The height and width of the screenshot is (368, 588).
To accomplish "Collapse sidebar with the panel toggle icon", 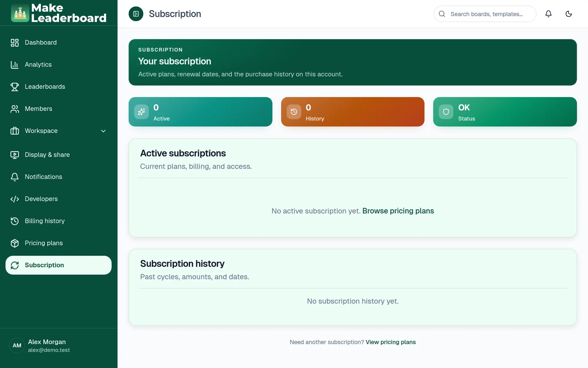I will click(x=136, y=14).
